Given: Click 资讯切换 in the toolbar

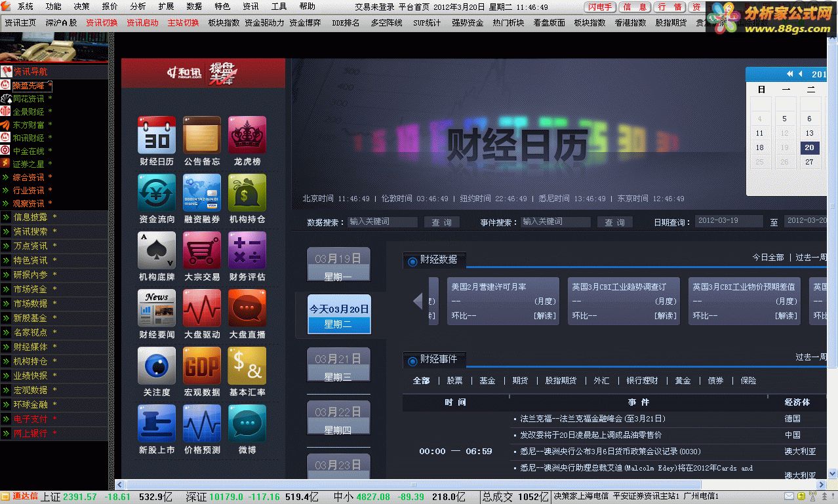Looking at the screenshot, I should pos(102,22).
